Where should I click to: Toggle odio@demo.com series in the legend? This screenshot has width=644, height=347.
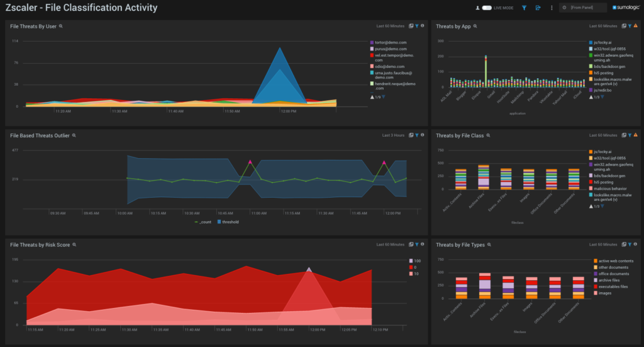pos(387,67)
